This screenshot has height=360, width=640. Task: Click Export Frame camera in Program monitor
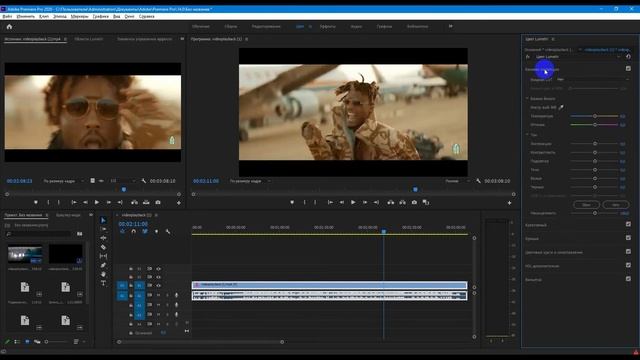(414, 202)
